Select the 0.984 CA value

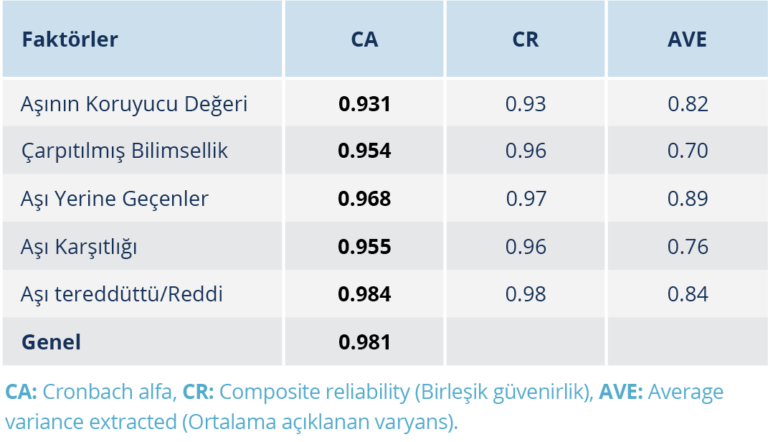coord(364,294)
